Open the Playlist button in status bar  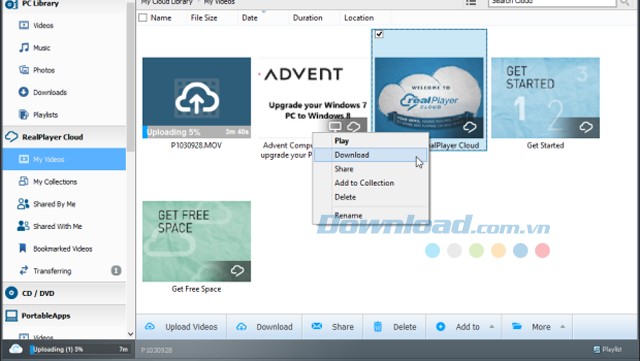pyautogui.click(x=607, y=350)
